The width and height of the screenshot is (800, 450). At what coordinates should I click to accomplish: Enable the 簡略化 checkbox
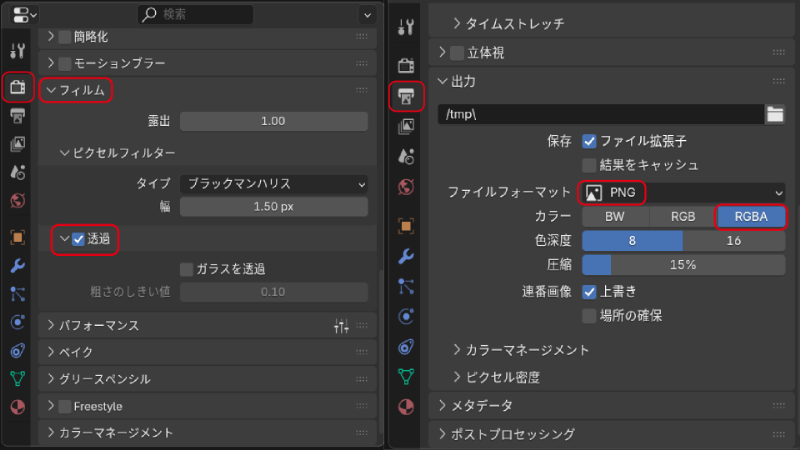[65, 37]
